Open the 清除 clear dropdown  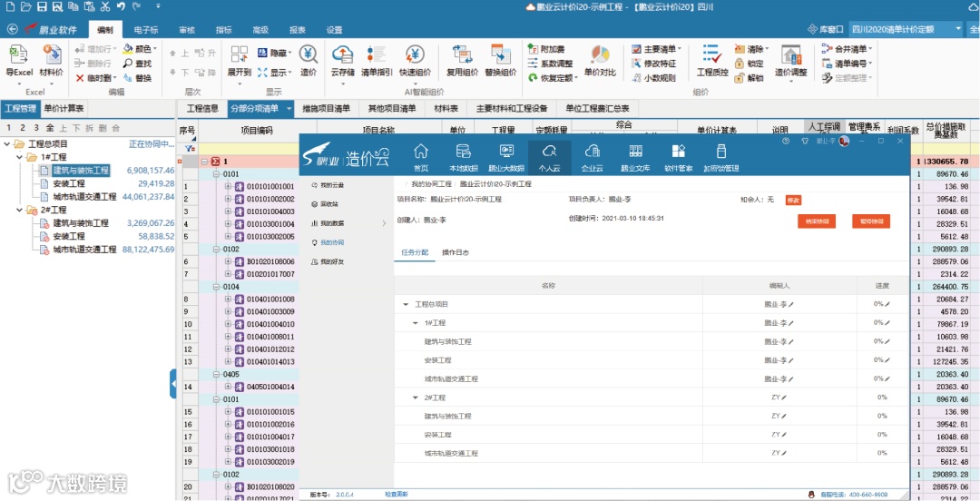[752, 49]
